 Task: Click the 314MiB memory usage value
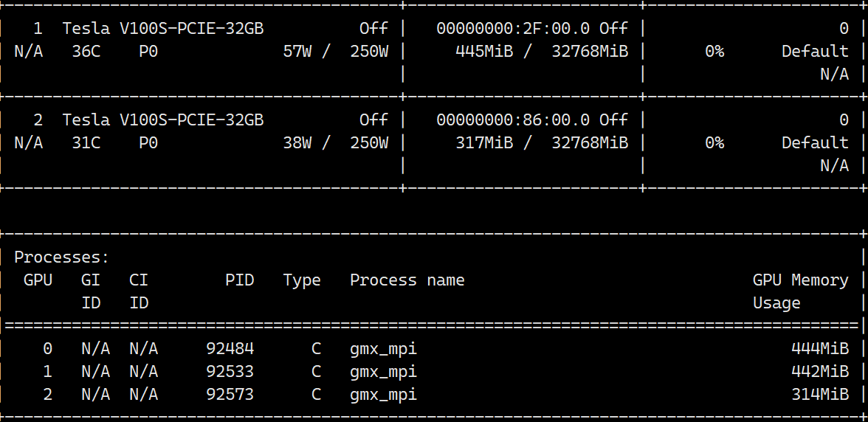point(820,395)
